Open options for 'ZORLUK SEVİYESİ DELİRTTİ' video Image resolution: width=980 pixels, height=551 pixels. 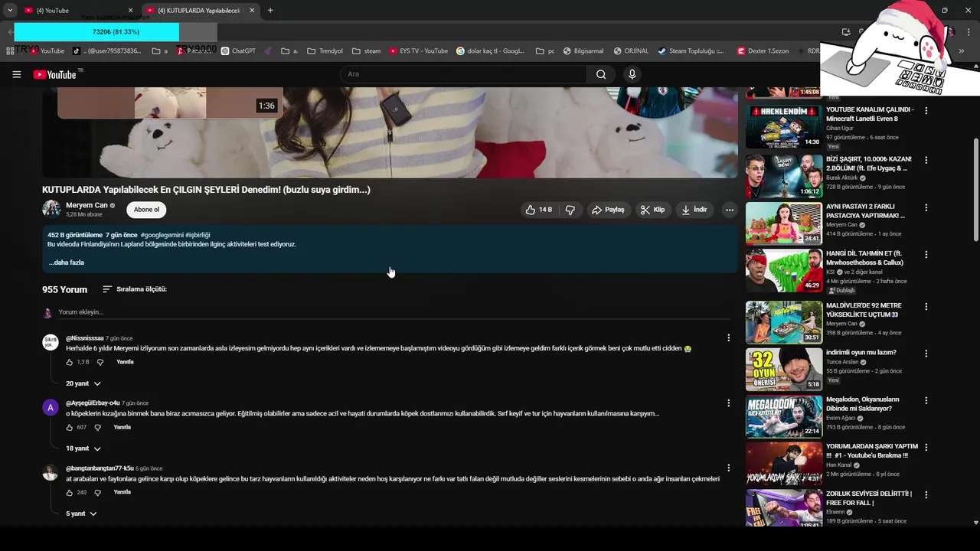(x=926, y=494)
